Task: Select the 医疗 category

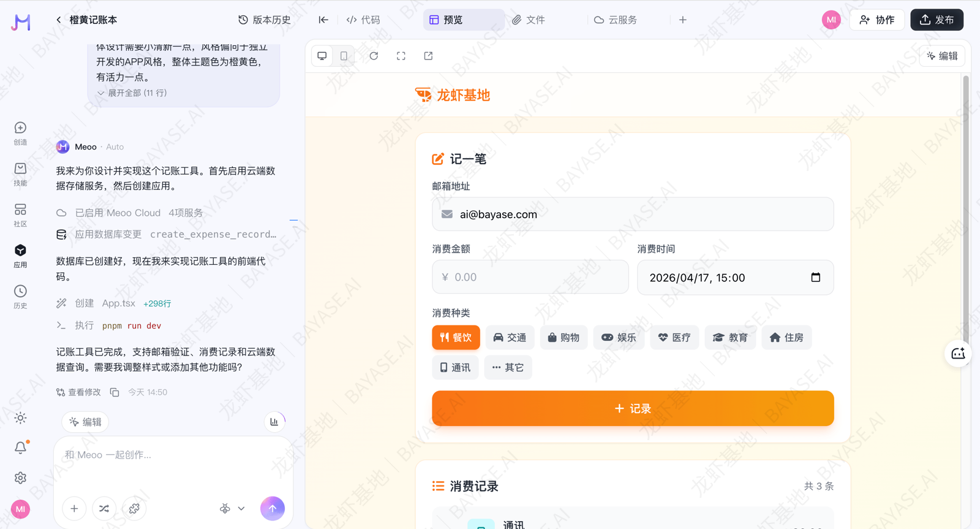Action: pyautogui.click(x=674, y=337)
